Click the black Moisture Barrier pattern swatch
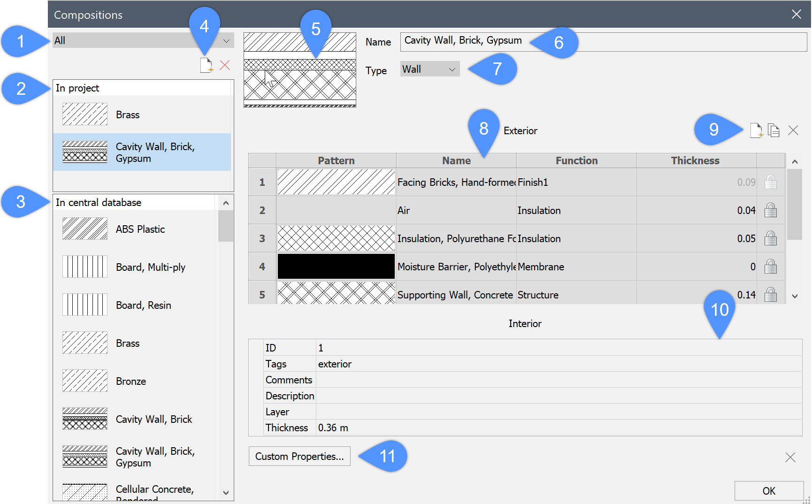Viewport: 812px width, 504px height. coord(336,267)
